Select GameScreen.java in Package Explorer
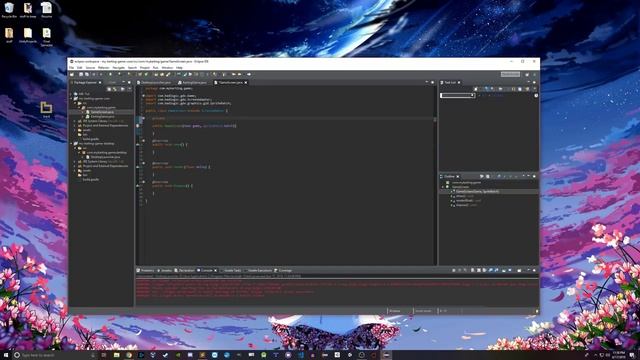 pyautogui.click(x=102, y=112)
